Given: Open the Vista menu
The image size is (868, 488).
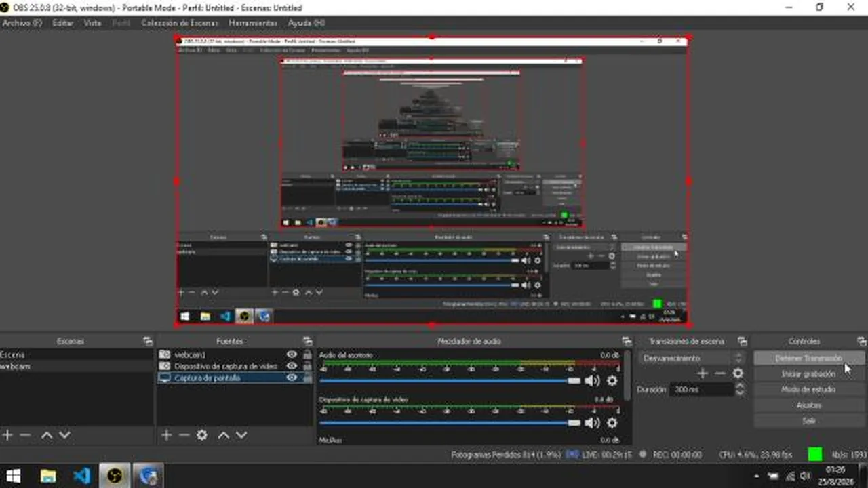Looking at the screenshot, I should [x=93, y=23].
